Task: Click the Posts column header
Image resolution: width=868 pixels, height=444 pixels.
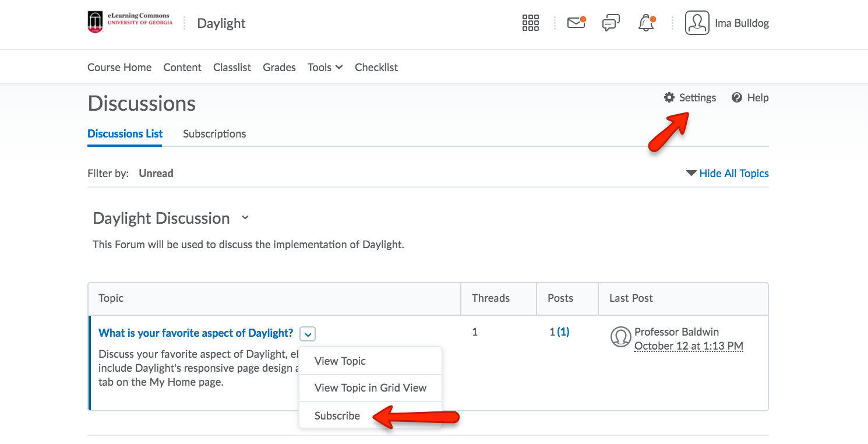Action: (560, 298)
